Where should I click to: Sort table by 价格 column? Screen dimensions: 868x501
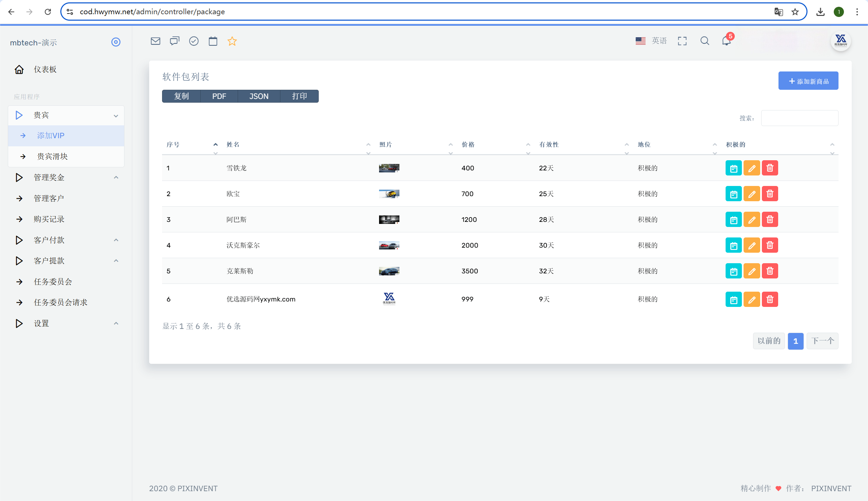tap(468, 145)
